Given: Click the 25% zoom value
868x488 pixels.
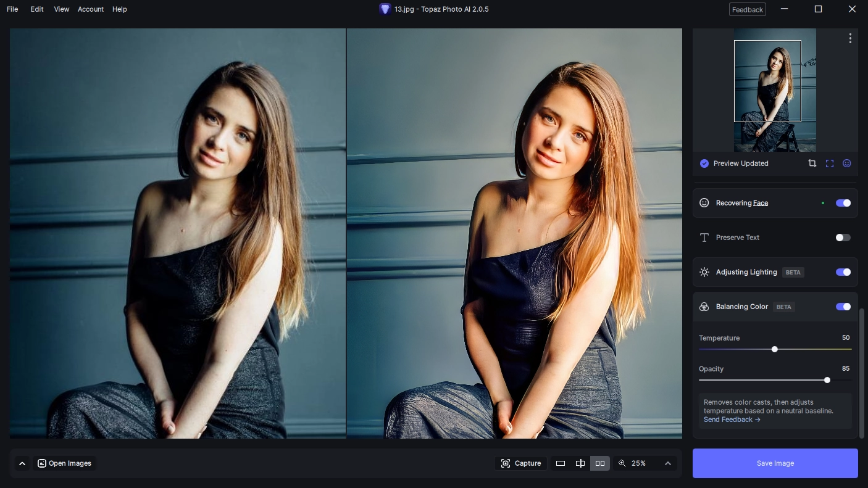Looking at the screenshot, I should (638, 463).
